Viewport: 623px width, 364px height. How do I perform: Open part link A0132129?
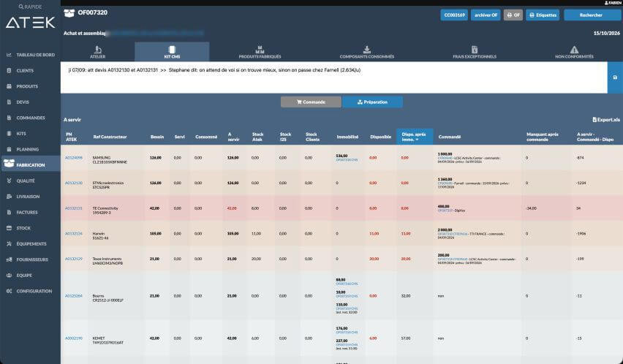74,259
